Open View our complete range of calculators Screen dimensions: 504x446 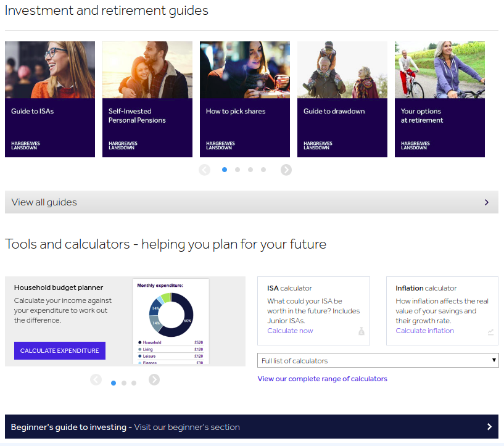[x=322, y=379]
